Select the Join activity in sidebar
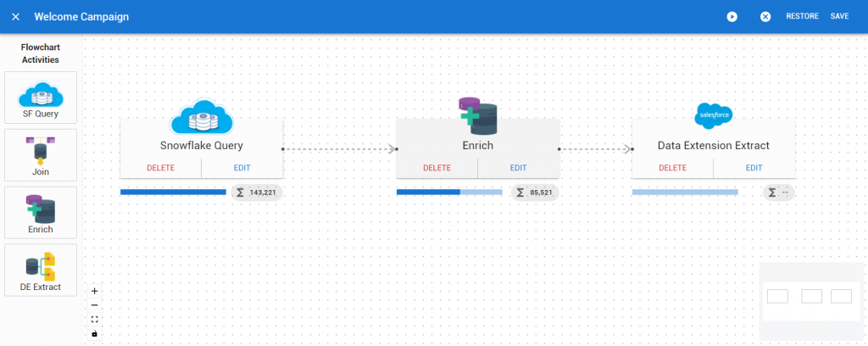The image size is (868, 346). [41, 155]
